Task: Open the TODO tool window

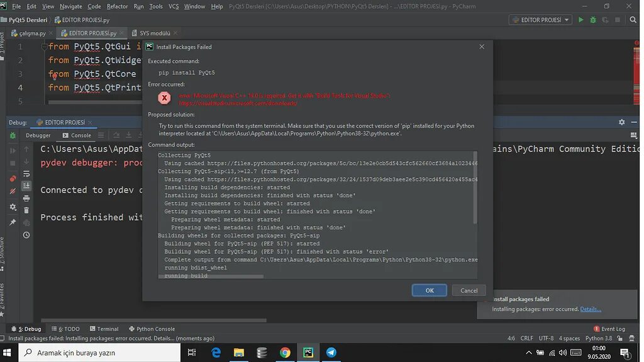Action: [x=65, y=329]
